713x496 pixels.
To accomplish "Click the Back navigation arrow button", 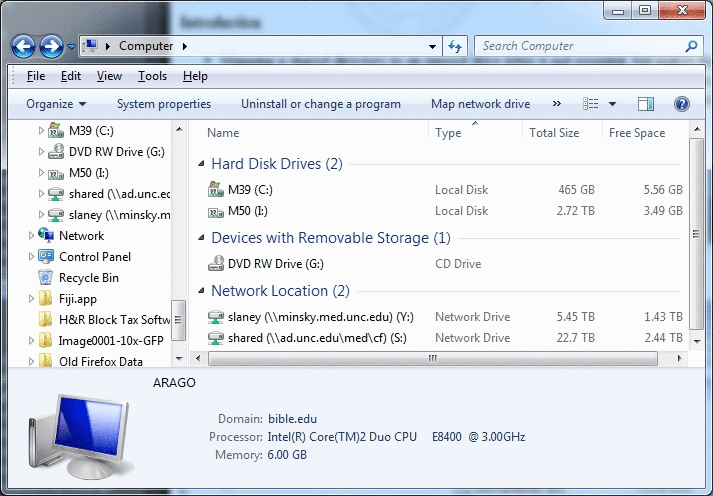I will click(23, 46).
